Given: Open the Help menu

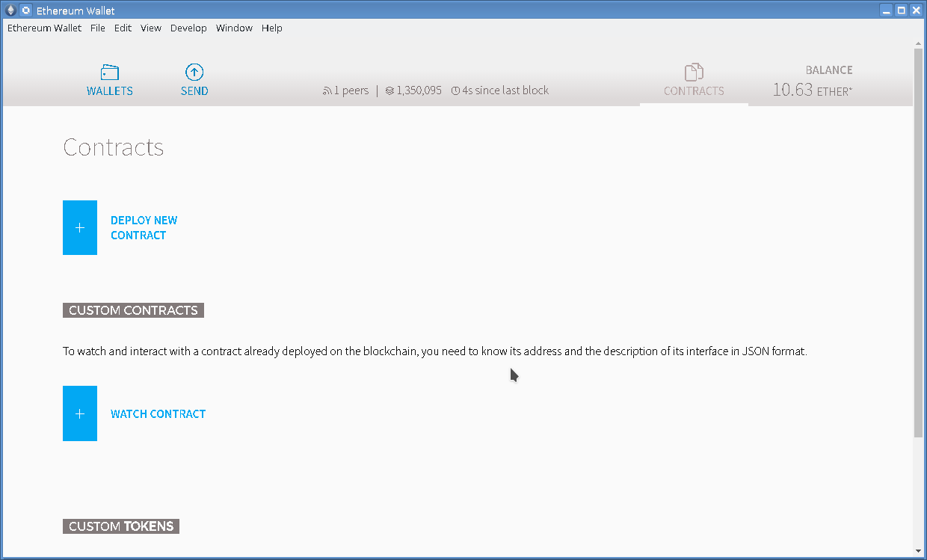Looking at the screenshot, I should click(272, 28).
